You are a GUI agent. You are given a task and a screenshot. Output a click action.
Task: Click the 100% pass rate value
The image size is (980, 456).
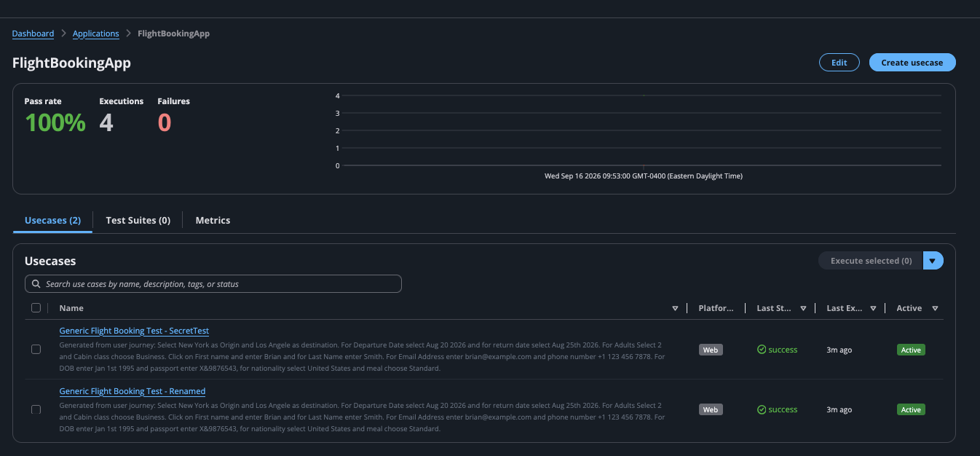pos(55,122)
